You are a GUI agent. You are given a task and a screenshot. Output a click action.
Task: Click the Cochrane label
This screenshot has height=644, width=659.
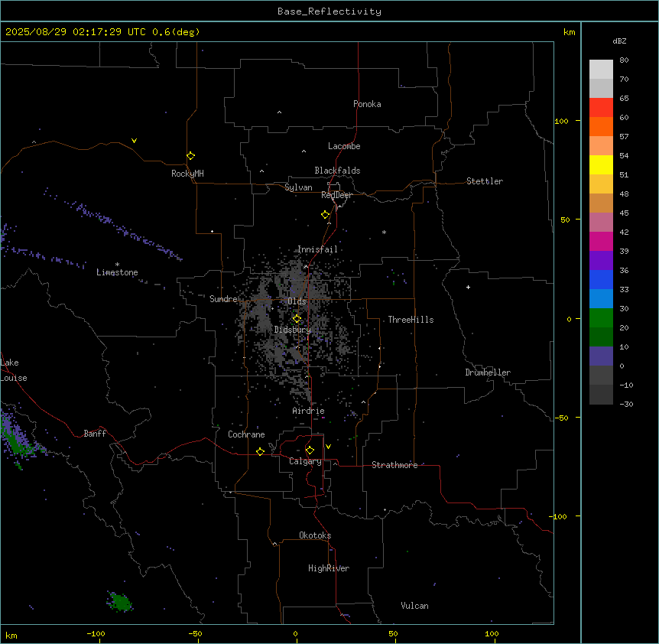[x=246, y=434]
